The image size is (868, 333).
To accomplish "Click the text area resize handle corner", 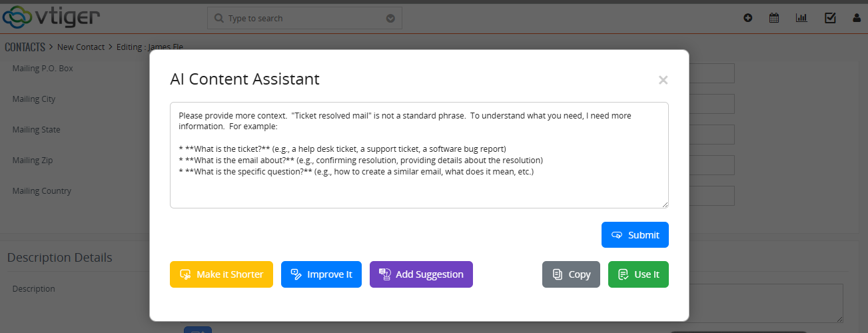I will click(x=664, y=204).
